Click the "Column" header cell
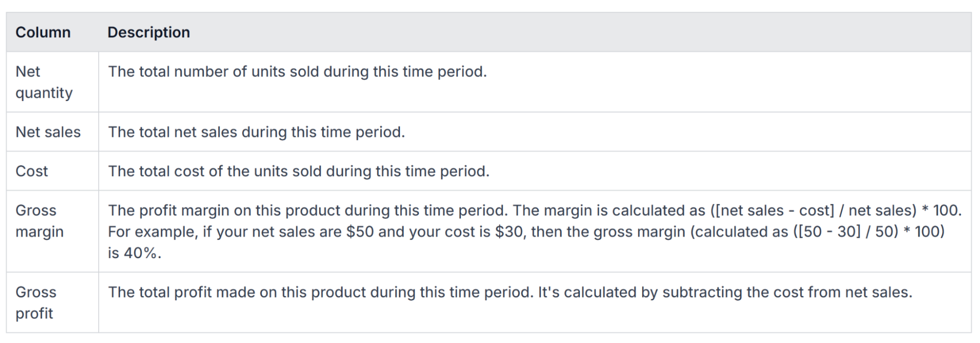This screenshot has width=980, height=343. [x=43, y=32]
